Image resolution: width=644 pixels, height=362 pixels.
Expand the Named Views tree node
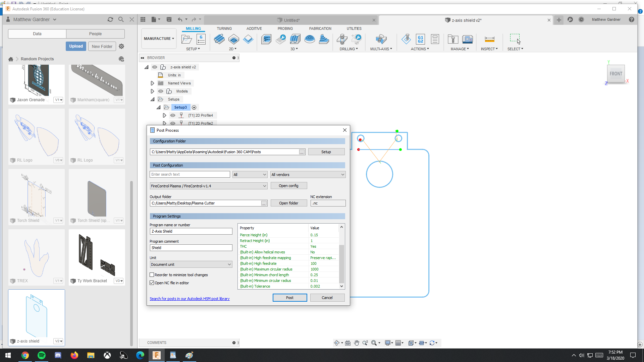[x=152, y=83]
